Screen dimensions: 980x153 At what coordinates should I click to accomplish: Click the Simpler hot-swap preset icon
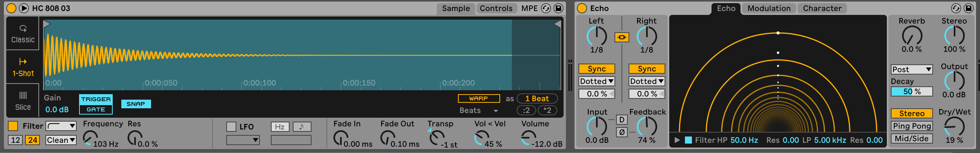[546, 8]
